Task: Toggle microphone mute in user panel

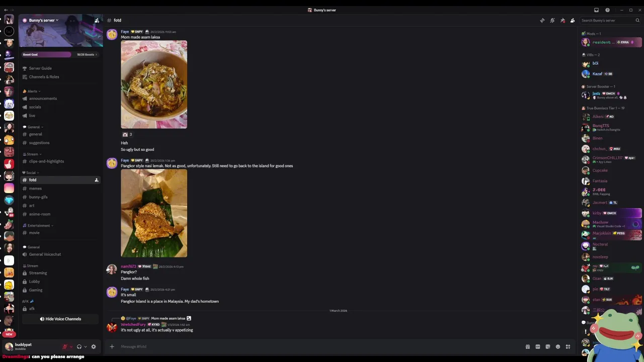Action: 64,346
